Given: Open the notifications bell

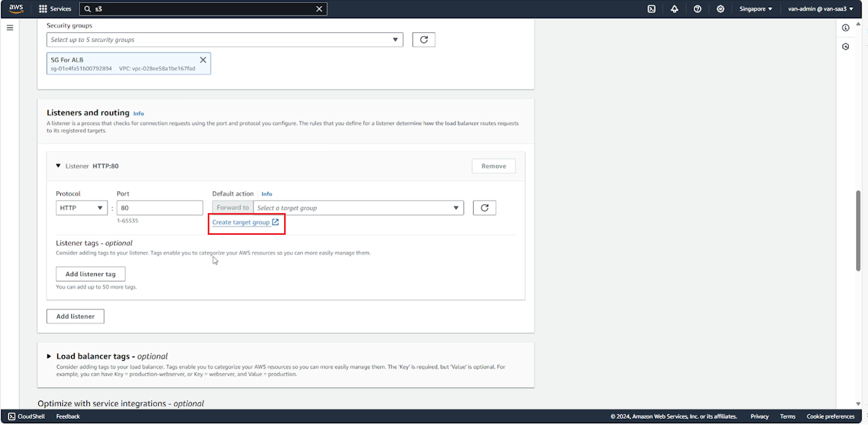Looking at the screenshot, I should [x=674, y=9].
